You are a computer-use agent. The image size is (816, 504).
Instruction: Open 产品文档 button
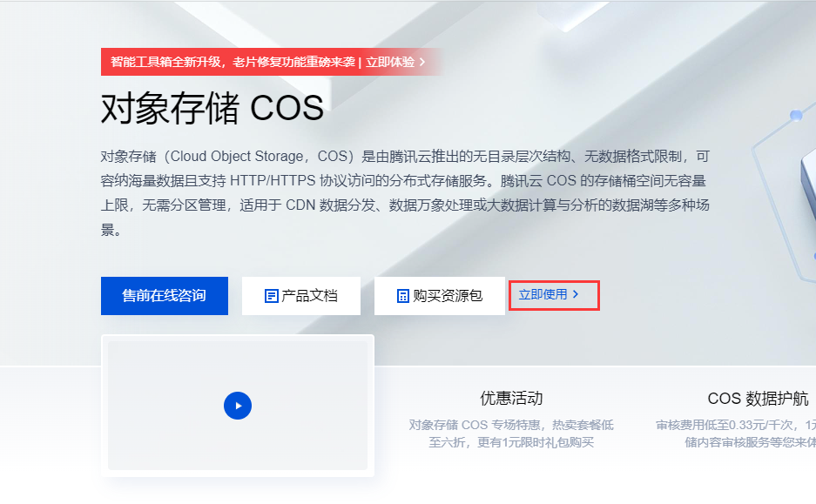pyautogui.click(x=300, y=296)
